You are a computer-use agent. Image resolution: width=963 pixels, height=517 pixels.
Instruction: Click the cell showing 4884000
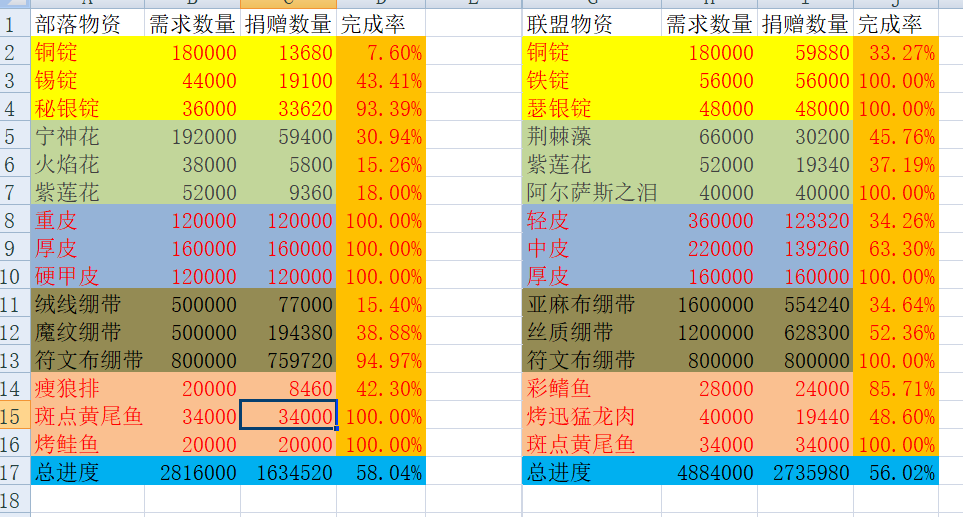tap(709, 472)
